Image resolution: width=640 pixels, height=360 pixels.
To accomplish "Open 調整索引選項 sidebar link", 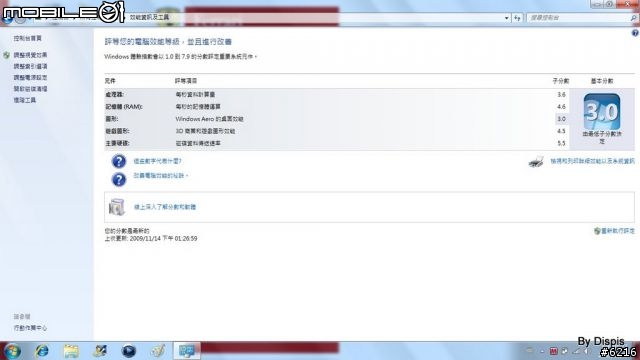I will (30, 66).
